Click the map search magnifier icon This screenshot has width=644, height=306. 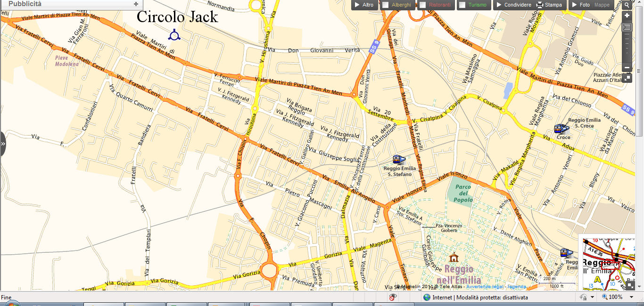click(x=627, y=5)
